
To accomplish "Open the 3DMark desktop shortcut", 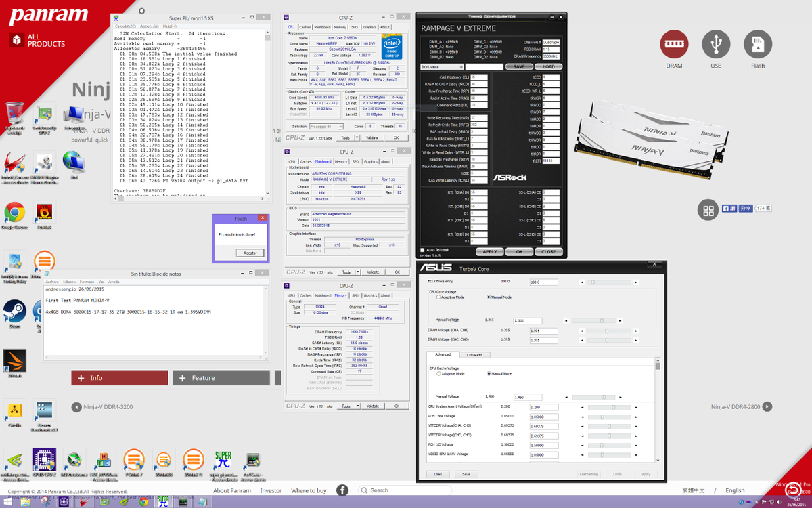I will pos(14,362).
